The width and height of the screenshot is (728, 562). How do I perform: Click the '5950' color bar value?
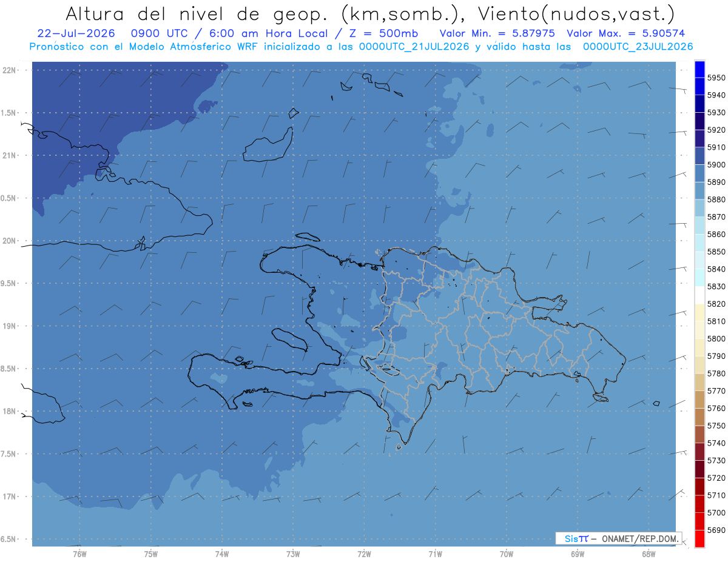716,78
